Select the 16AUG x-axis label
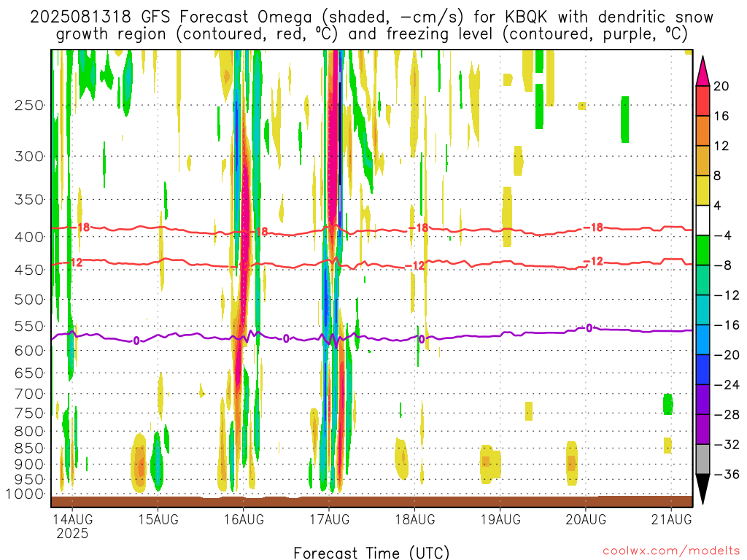The image size is (747, 560). point(244,519)
